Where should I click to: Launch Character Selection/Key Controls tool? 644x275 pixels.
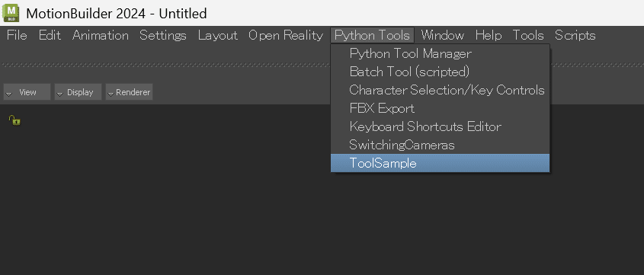coord(440,90)
